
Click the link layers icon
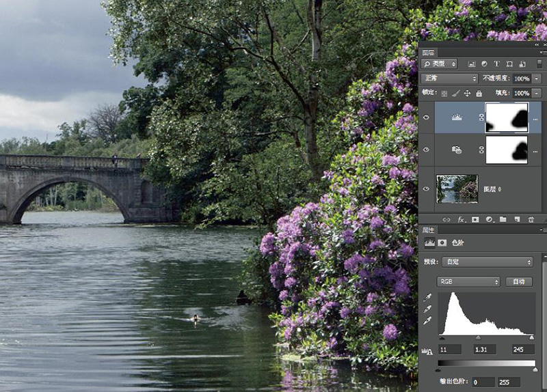point(446,219)
